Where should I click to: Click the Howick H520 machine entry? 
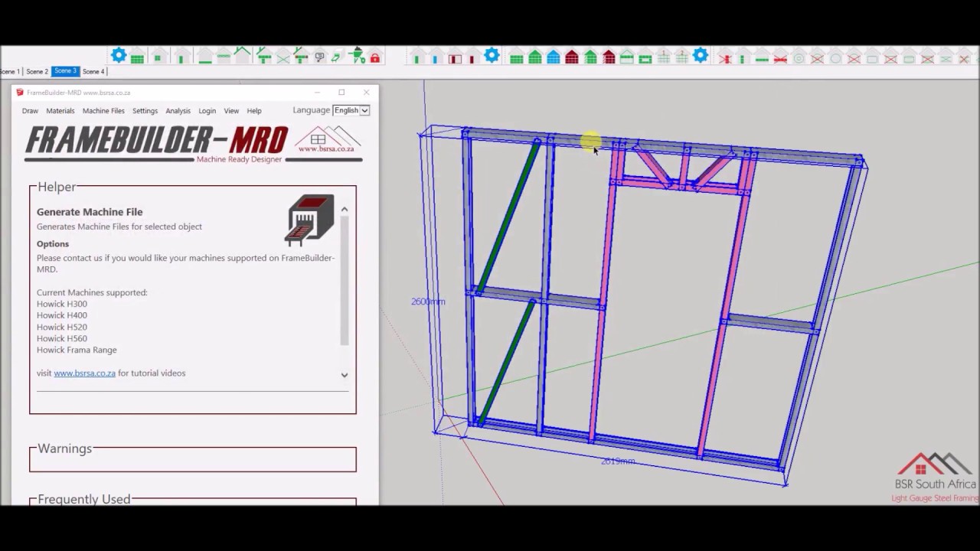(x=61, y=327)
